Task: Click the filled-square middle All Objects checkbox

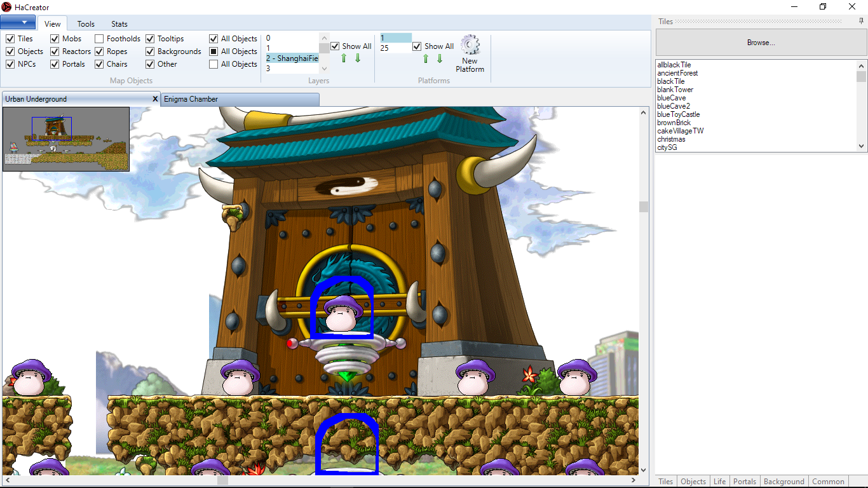Action: click(x=214, y=51)
